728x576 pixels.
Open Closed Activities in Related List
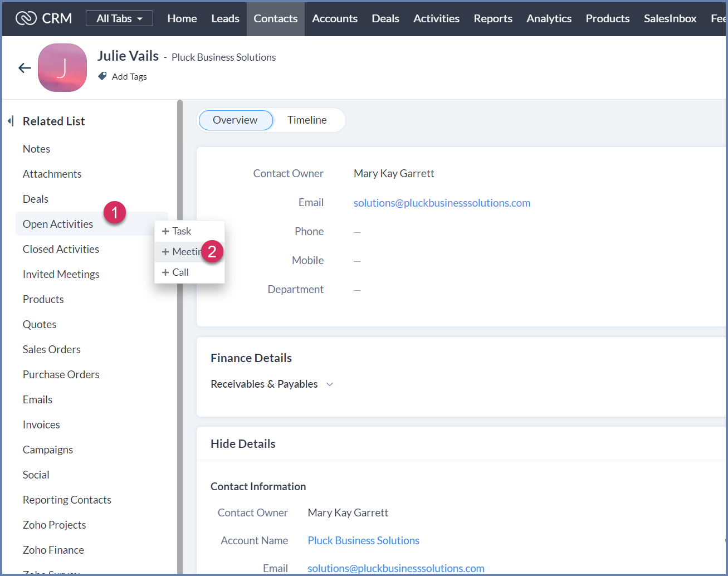pos(61,249)
